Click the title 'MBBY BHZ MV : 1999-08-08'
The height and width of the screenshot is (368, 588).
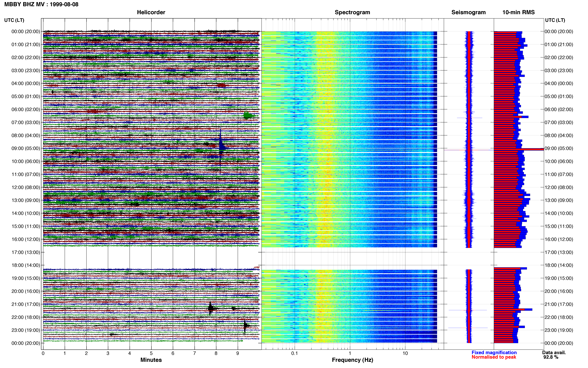tap(41, 4)
